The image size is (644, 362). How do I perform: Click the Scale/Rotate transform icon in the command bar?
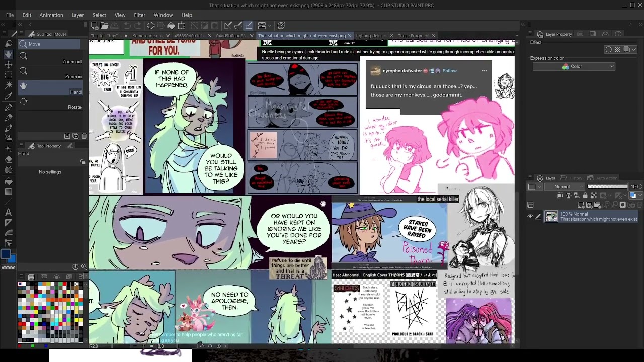181,26
